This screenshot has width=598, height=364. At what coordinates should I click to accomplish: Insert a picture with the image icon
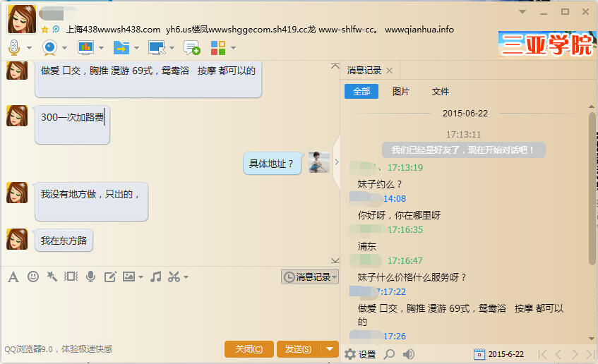point(129,277)
